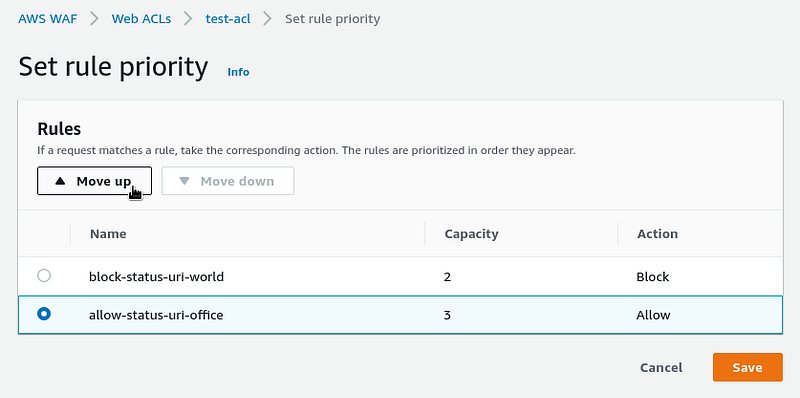Cancel the rule priority changes
Screen dimensions: 800x398
coord(661,367)
